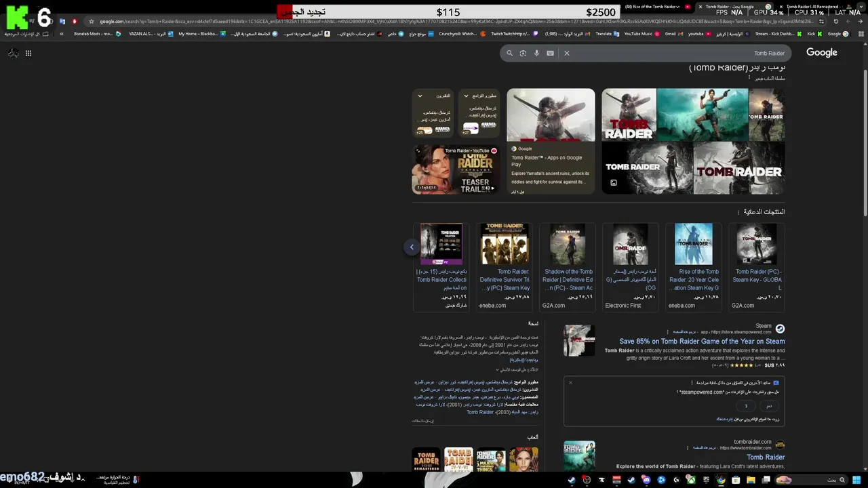868x488 pixels.
Task: Open Shadow of the Tomb Raider product
Action: coord(568,267)
